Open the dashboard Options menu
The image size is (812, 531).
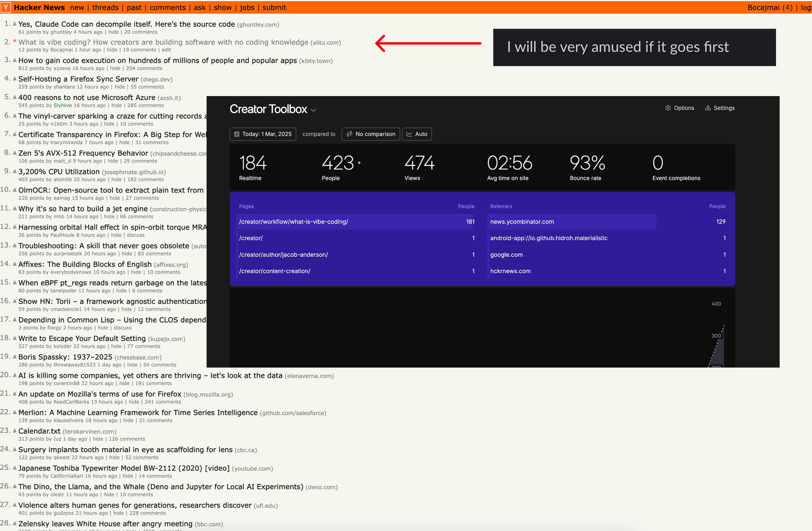tap(680, 108)
